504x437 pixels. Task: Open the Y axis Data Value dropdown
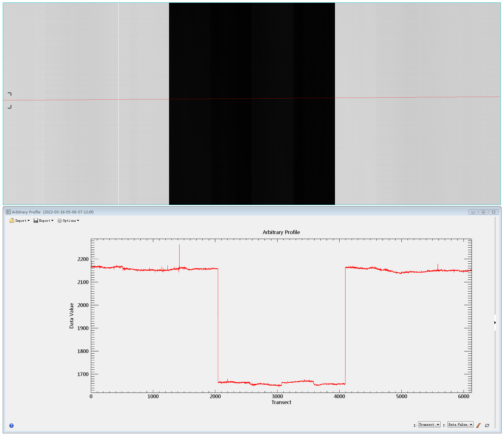(460, 424)
